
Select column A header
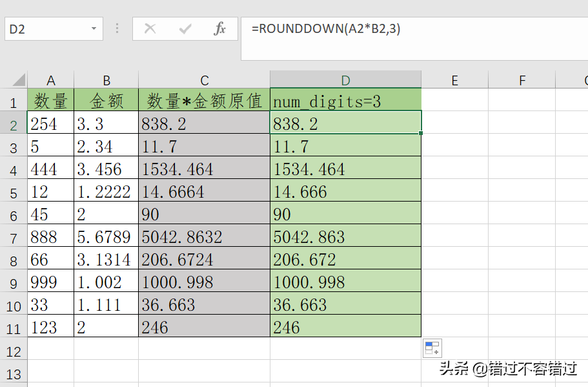51,80
